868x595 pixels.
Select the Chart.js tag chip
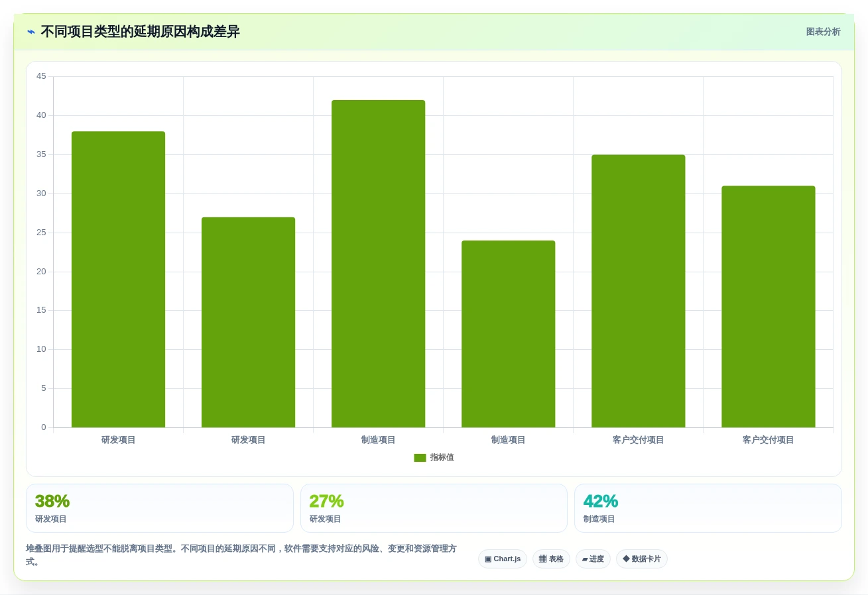pyautogui.click(x=503, y=559)
